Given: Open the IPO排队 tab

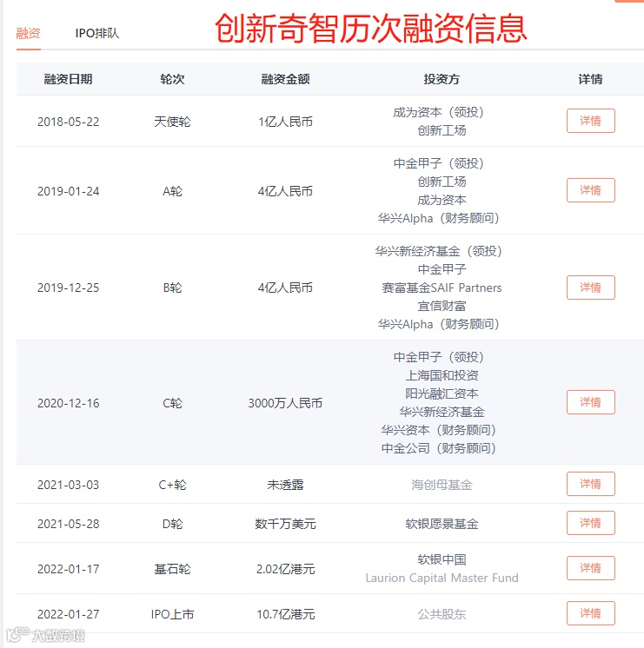Looking at the screenshot, I should [97, 33].
